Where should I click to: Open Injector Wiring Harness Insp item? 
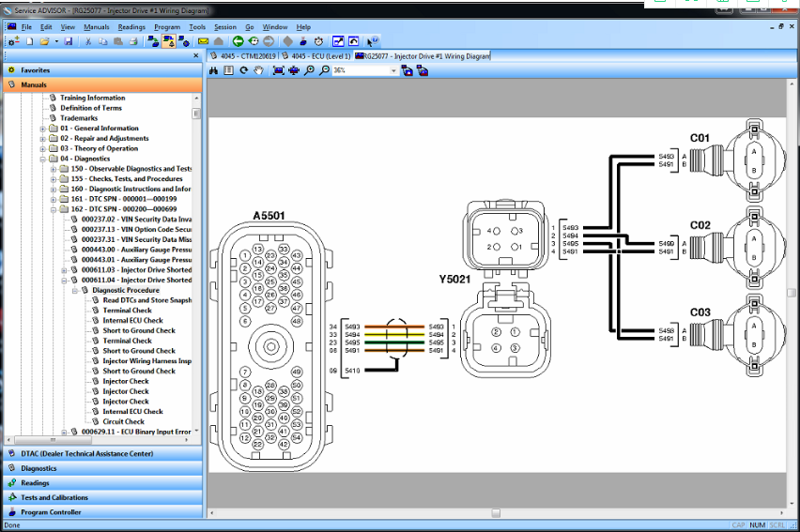pos(146,361)
